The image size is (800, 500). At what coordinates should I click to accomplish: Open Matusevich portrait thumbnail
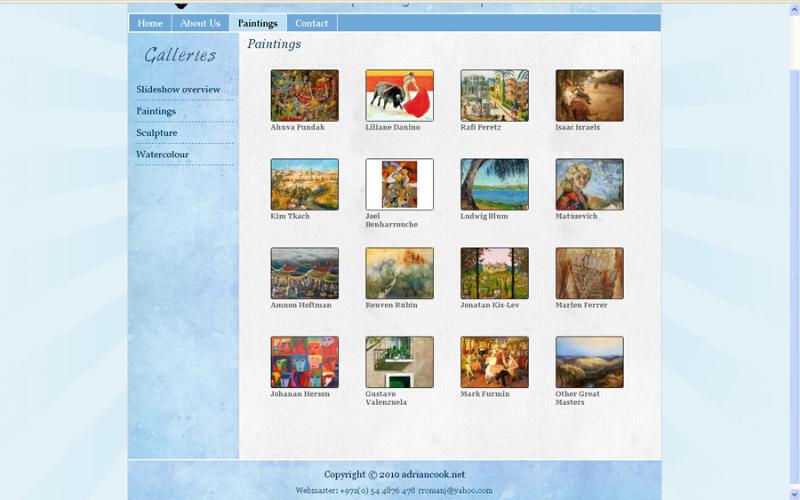point(589,184)
